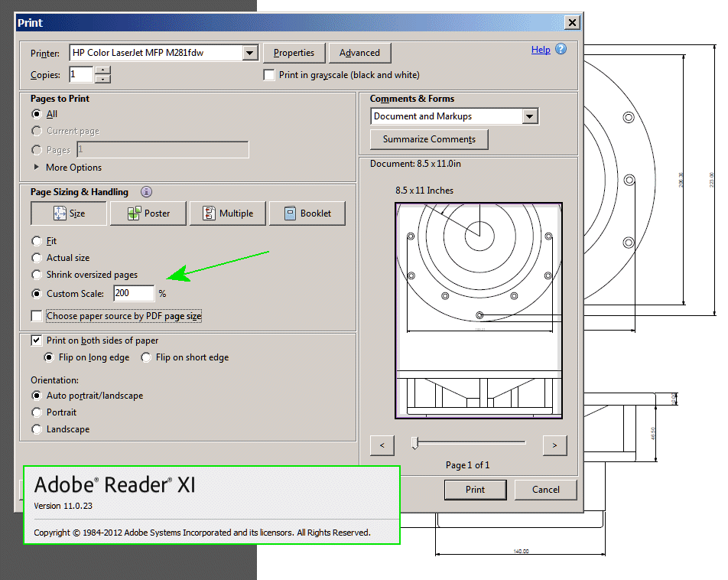728x580 pixels.
Task: Open the Comments & Forms dropdown
Action: coord(530,116)
